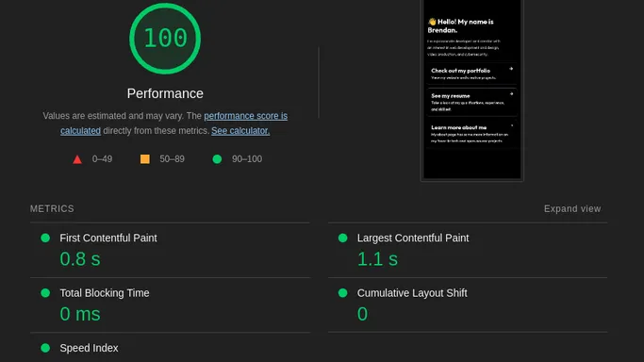Click the 1.1 s metric value
644x362 pixels.
coord(377,259)
